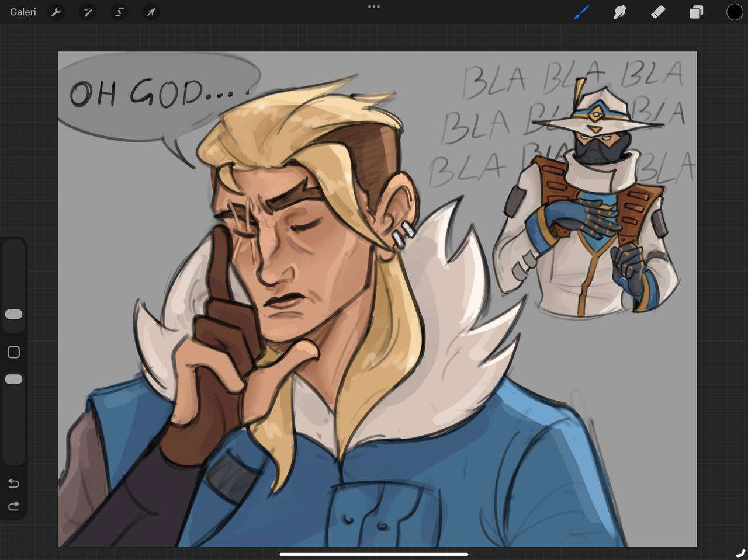Select the Smudge tool
This screenshot has height=560, width=748.
[x=619, y=12]
